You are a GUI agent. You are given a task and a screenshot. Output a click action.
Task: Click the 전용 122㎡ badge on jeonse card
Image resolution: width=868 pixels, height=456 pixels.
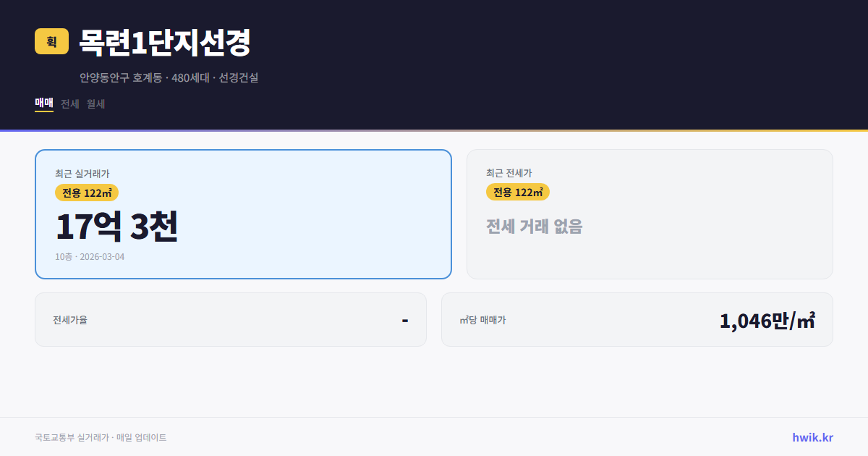pyautogui.click(x=517, y=192)
